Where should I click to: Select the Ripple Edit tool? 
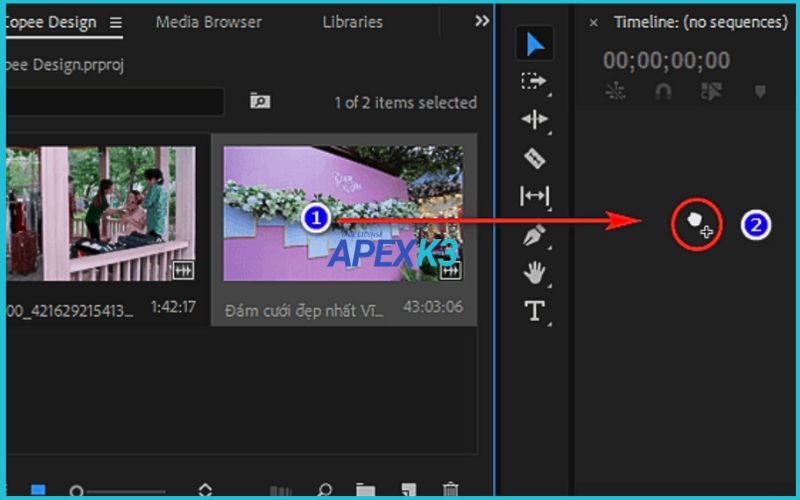pyautogui.click(x=535, y=120)
